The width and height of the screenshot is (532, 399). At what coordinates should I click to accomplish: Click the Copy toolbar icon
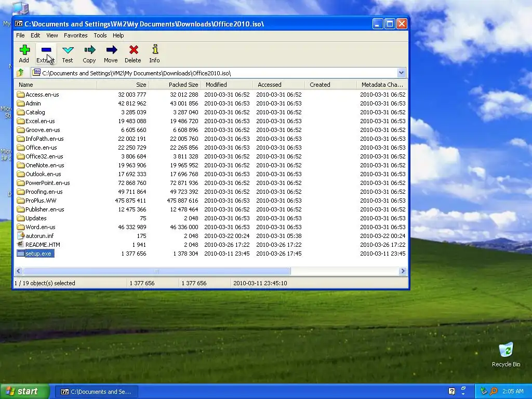tap(89, 50)
